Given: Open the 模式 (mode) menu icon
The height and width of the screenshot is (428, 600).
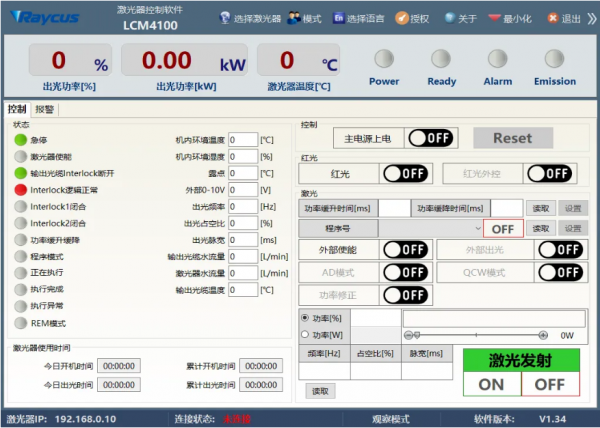Looking at the screenshot, I should [x=294, y=18].
